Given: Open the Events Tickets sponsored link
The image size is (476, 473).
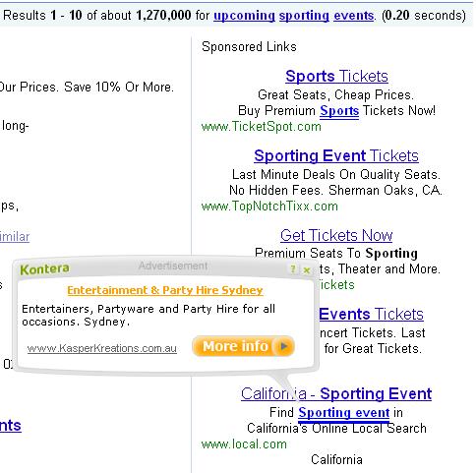Looking at the screenshot, I should coord(371,315).
